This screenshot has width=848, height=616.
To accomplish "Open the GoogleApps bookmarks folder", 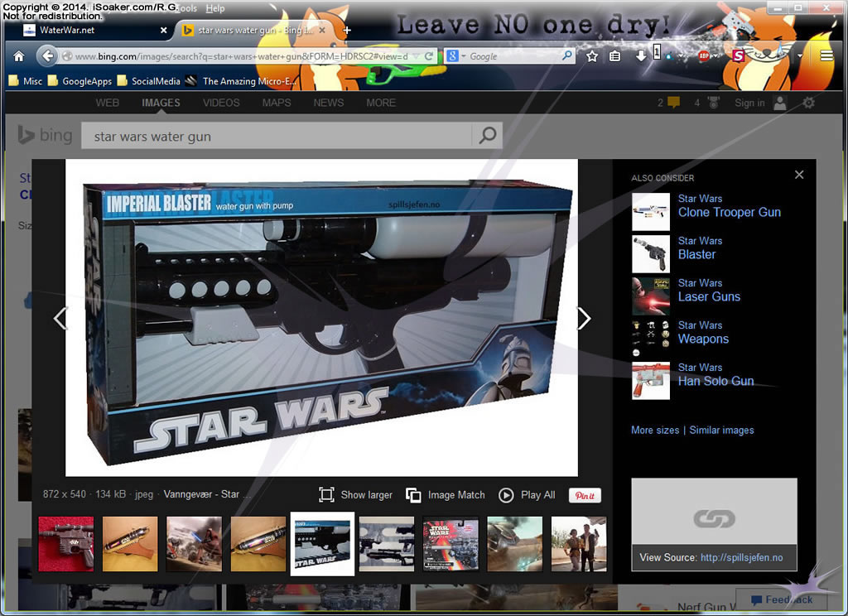I will [x=80, y=81].
